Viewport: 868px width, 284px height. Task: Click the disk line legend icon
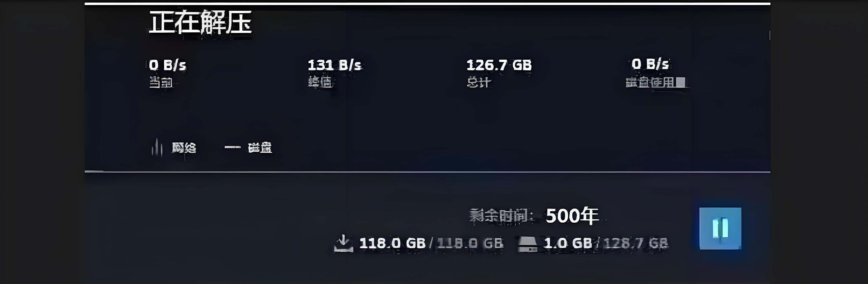tap(233, 147)
